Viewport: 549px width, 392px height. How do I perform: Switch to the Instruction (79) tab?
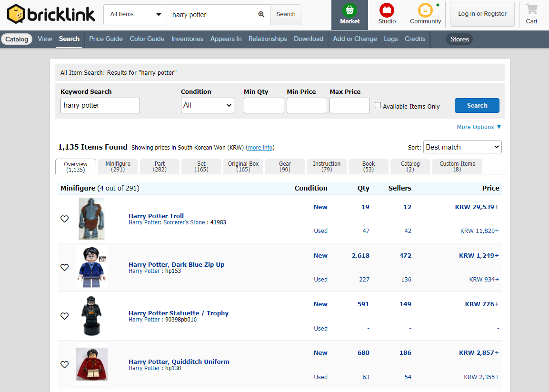tap(327, 166)
